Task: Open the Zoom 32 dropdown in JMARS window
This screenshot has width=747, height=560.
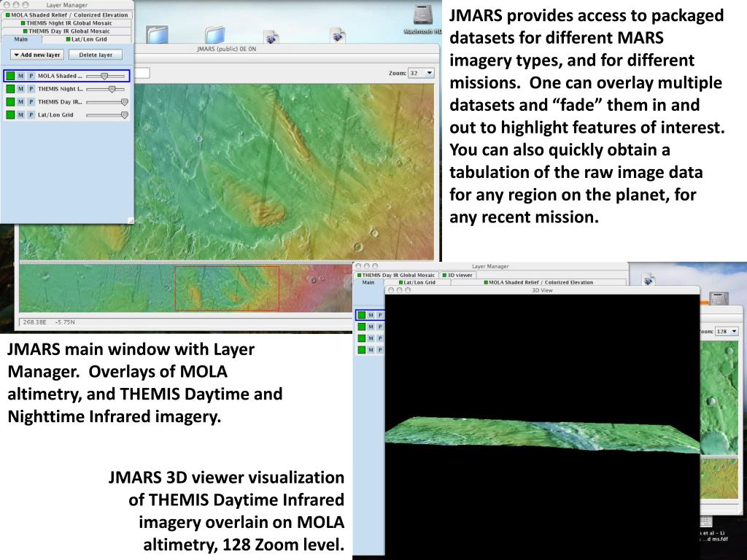Action: coord(422,73)
